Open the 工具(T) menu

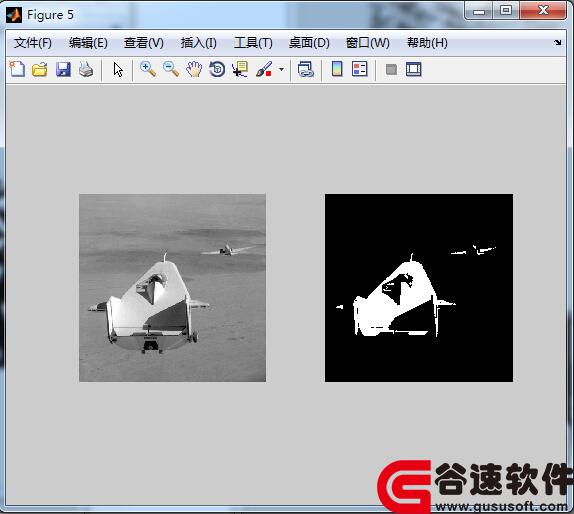click(x=253, y=43)
